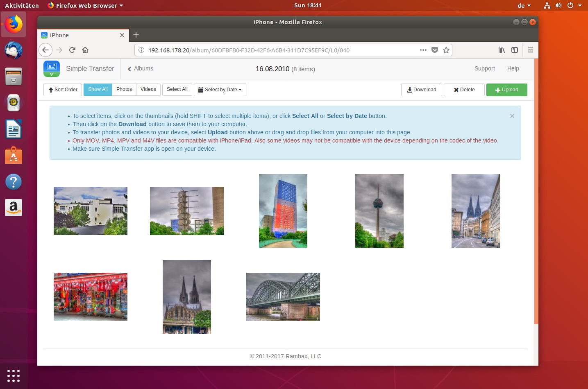Open the page actions three-dot menu

click(423, 50)
